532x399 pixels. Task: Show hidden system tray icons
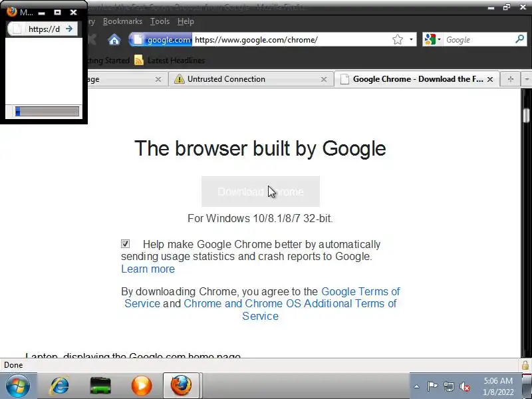coord(417,386)
